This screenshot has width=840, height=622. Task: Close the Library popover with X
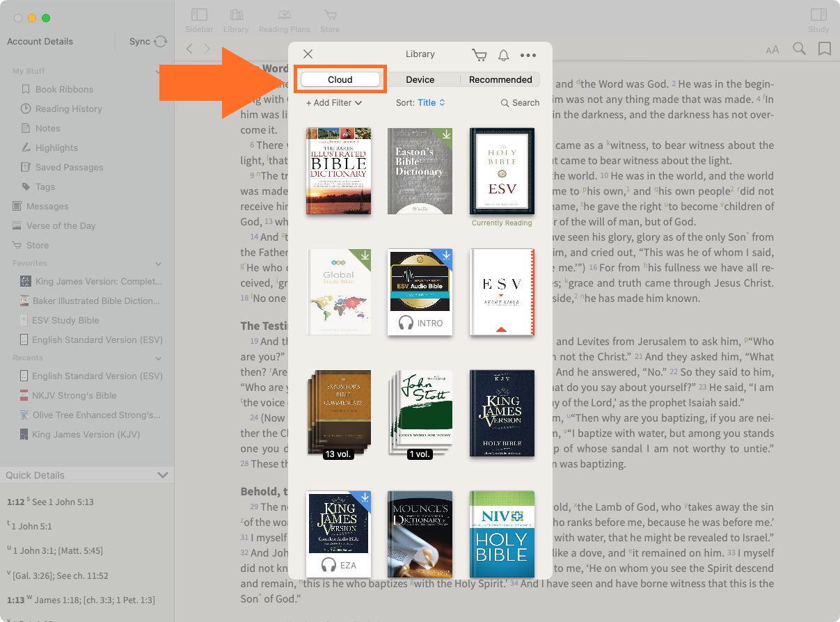(308, 54)
